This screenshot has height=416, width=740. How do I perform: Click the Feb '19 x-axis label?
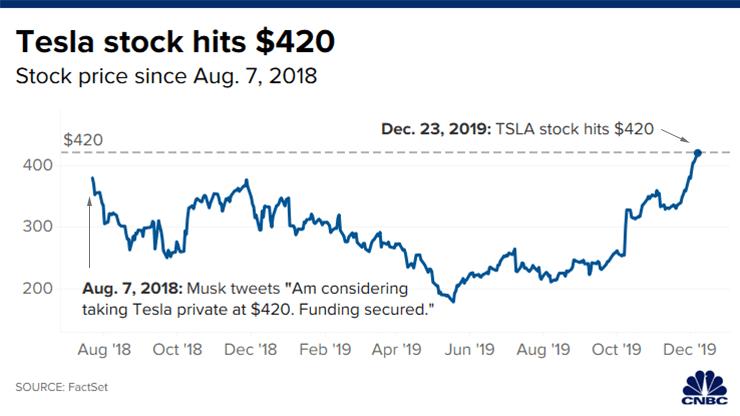[x=325, y=349]
